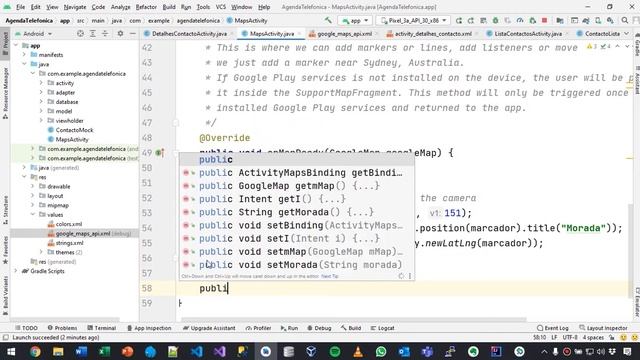Expand the database package

[41, 102]
